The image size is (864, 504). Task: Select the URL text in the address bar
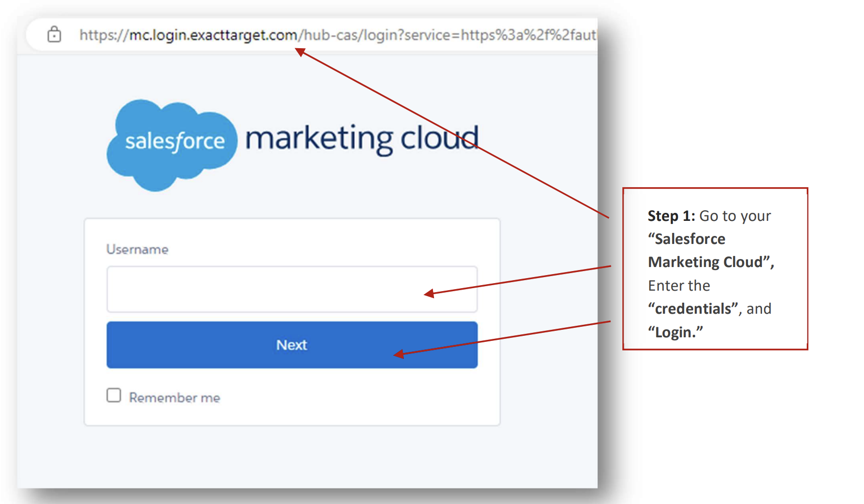point(338,35)
